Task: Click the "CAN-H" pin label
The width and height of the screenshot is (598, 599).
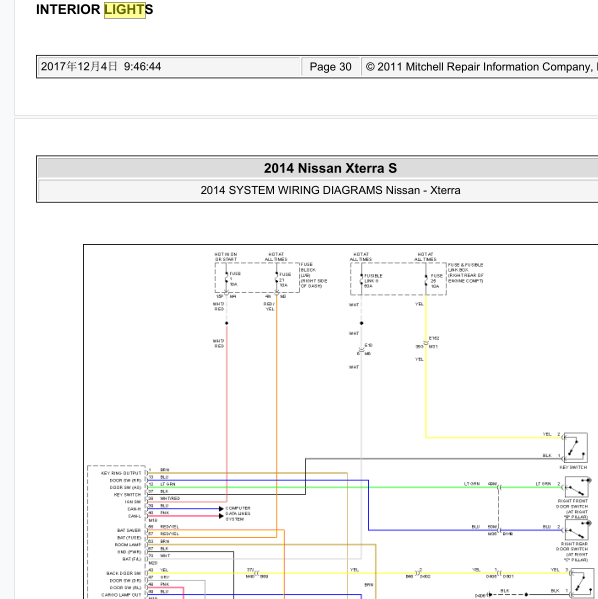Action: pos(134,509)
